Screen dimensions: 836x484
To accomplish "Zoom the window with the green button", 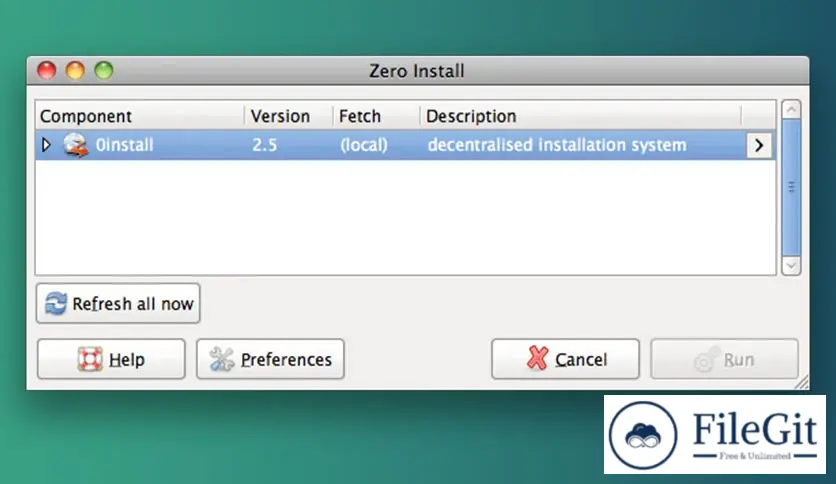I will click(x=104, y=70).
